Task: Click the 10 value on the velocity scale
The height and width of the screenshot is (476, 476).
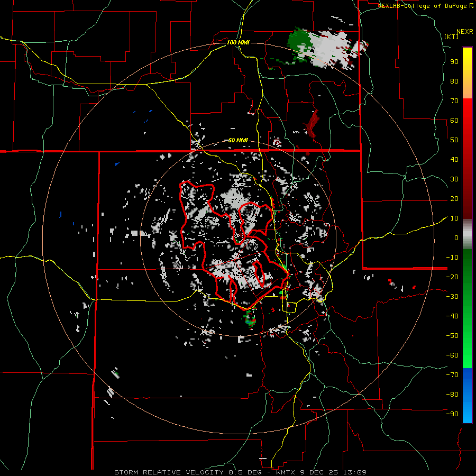Action: pyautogui.click(x=454, y=218)
